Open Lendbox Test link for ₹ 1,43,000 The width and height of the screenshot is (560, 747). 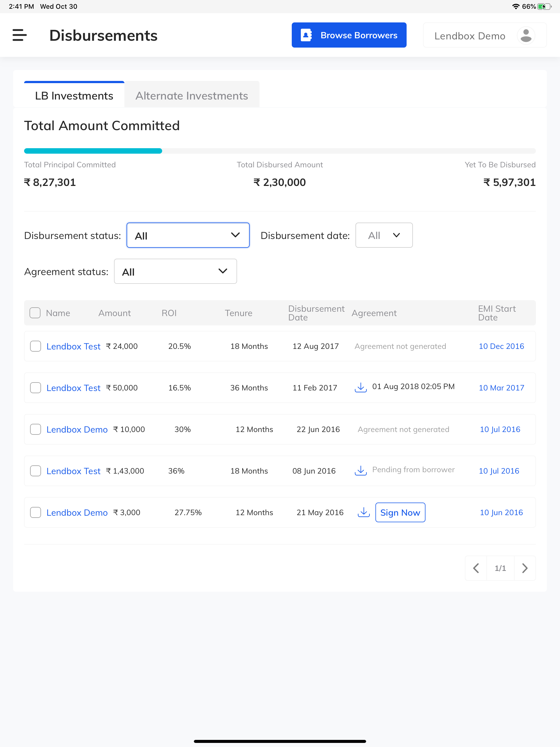(73, 471)
